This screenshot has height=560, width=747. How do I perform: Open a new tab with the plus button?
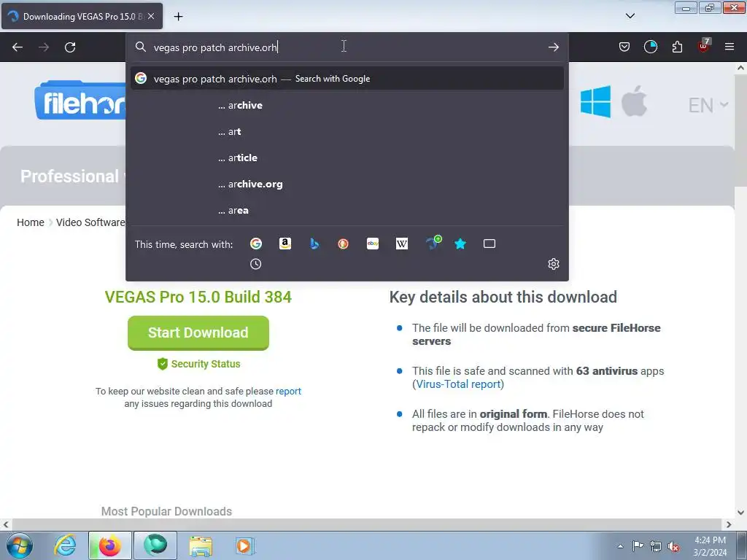[178, 17]
